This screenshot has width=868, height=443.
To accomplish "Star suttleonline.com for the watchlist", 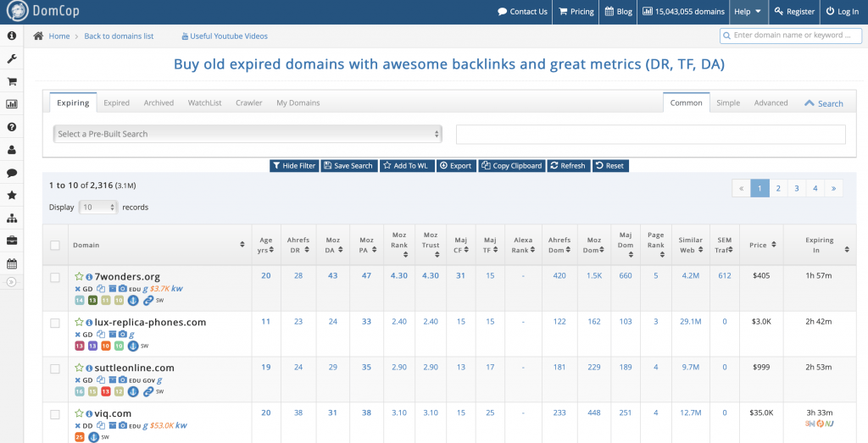I will [x=79, y=368].
